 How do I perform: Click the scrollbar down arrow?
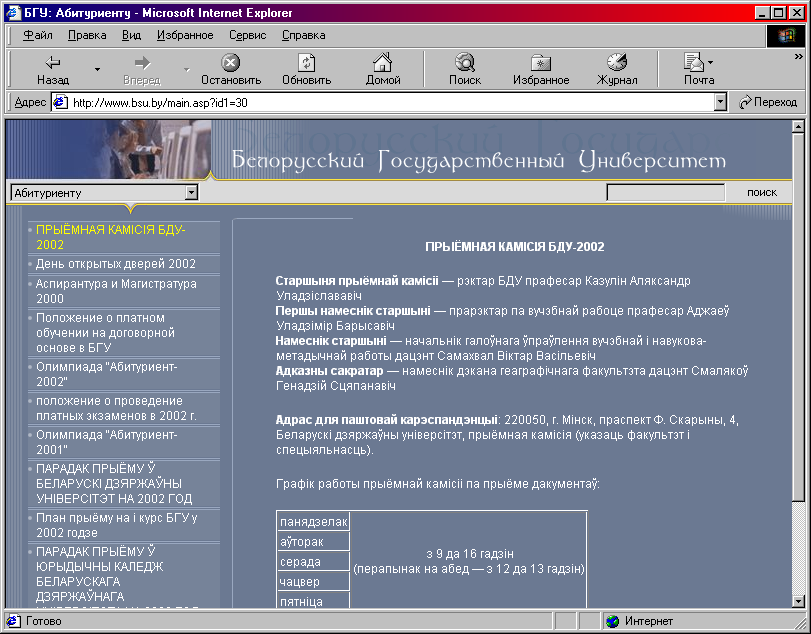tap(798, 601)
